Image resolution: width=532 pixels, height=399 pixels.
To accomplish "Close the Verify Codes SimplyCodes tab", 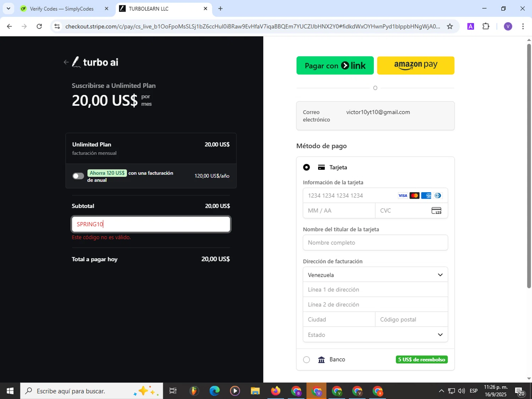I will pyautogui.click(x=106, y=9).
